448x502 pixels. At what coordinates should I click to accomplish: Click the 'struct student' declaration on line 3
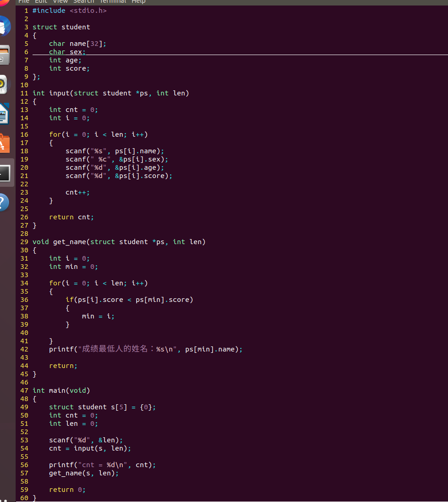[61, 27]
